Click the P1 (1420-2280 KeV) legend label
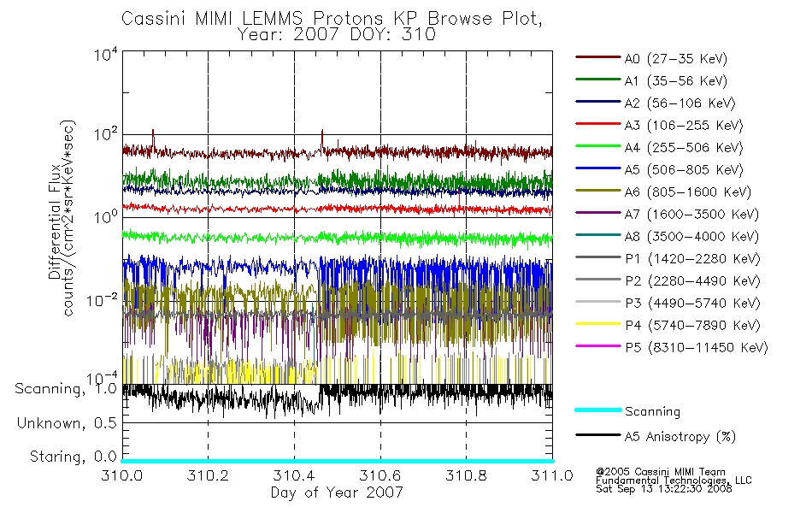The width and height of the screenshot is (812, 513). coord(692,259)
